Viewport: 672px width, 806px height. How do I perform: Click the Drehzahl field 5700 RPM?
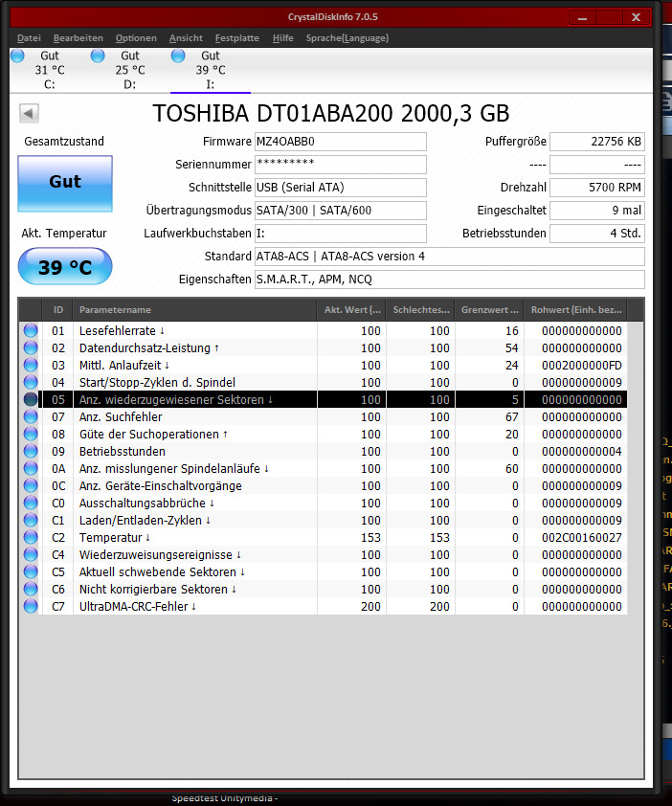point(597,187)
